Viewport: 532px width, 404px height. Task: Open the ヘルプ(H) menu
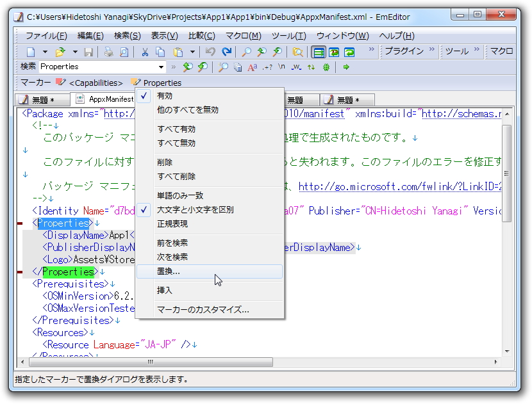coord(397,36)
